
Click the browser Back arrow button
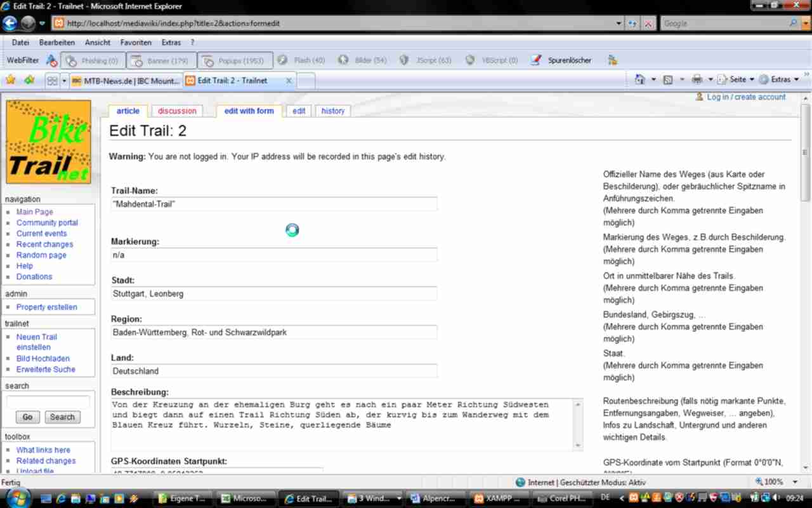pyautogui.click(x=10, y=23)
